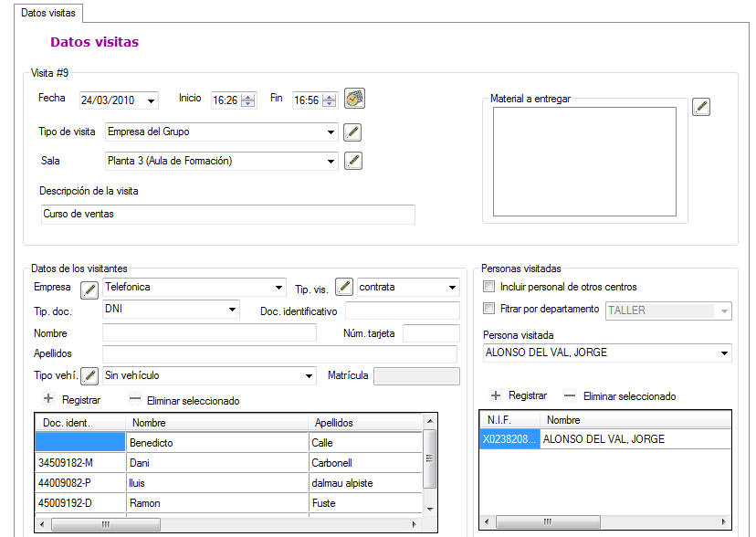
Task: Edit visit types with pencil icon next to Tipo de visita
Action: pyautogui.click(x=352, y=132)
